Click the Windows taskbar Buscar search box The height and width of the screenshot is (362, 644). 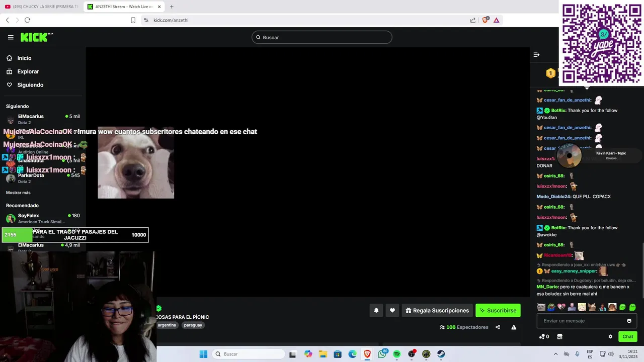tap(249, 354)
